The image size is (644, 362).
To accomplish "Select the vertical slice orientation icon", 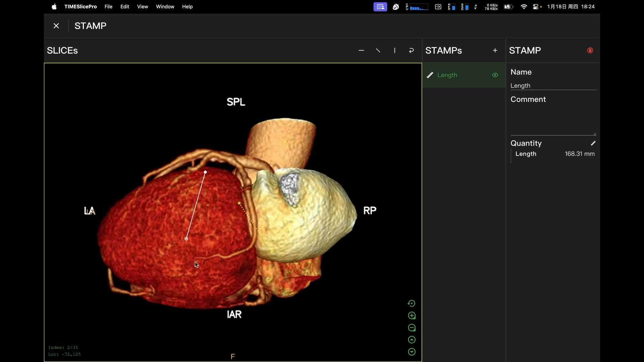I will 395,51.
